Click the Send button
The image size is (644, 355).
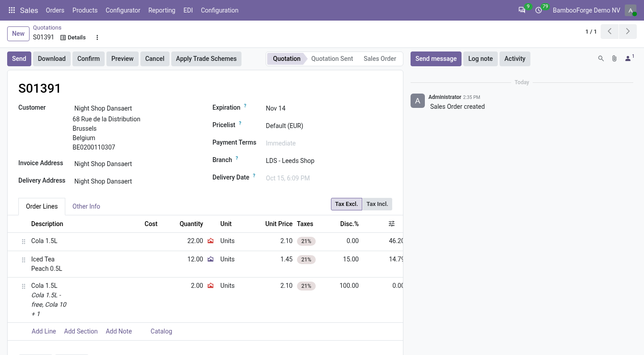pyautogui.click(x=19, y=59)
